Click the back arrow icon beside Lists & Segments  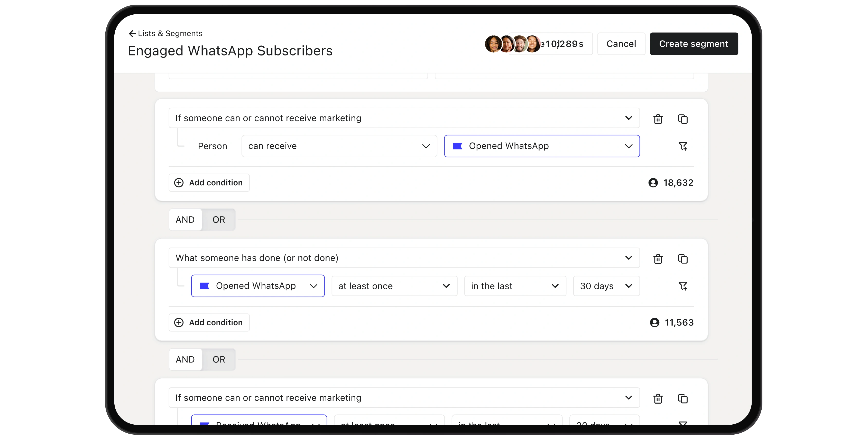click(132, 34)
